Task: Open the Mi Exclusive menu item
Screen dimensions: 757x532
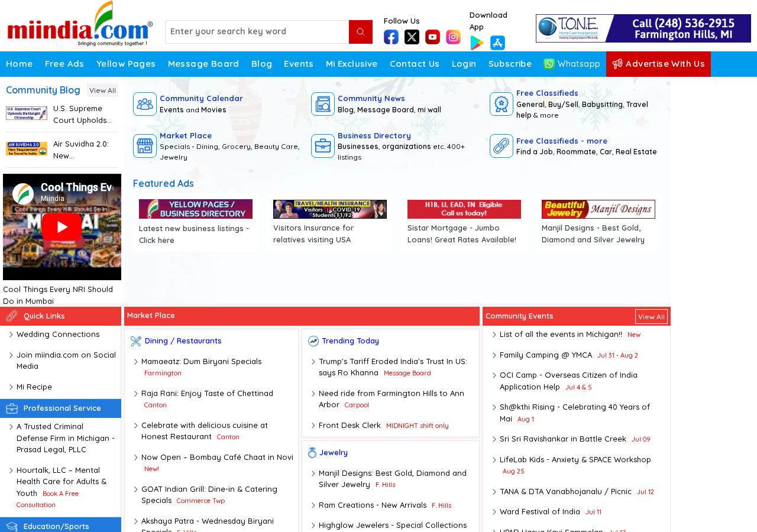Action: tap(352, 64)
